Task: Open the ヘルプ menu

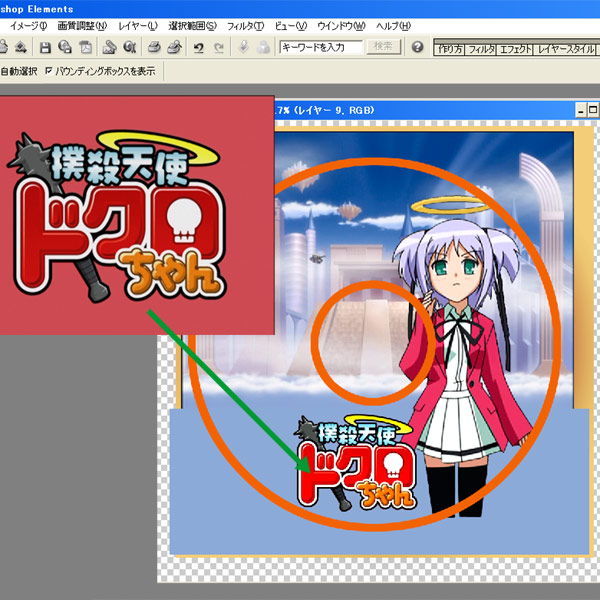Action: click(x=393, y=26)
